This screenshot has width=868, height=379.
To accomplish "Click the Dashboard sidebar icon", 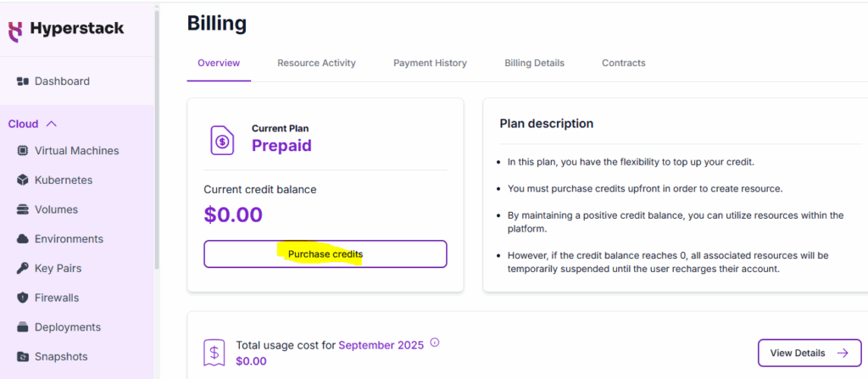I will (x=23, y=81).
